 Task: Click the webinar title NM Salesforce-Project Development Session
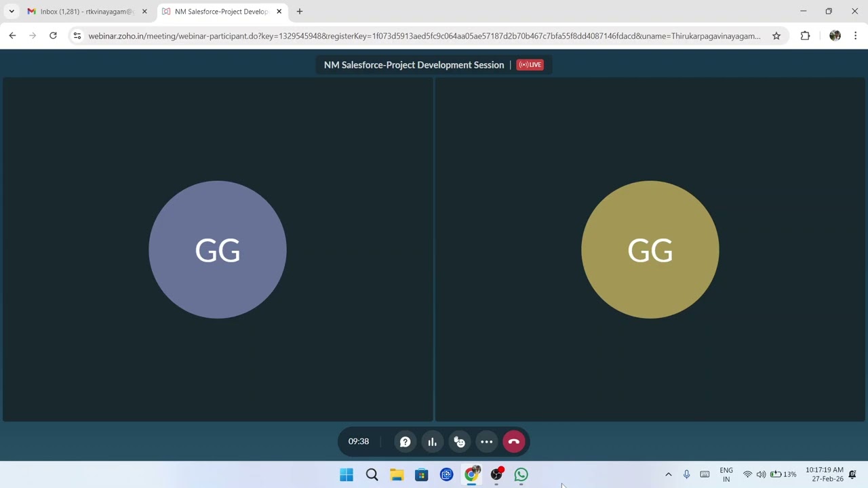tap(414, 65)
